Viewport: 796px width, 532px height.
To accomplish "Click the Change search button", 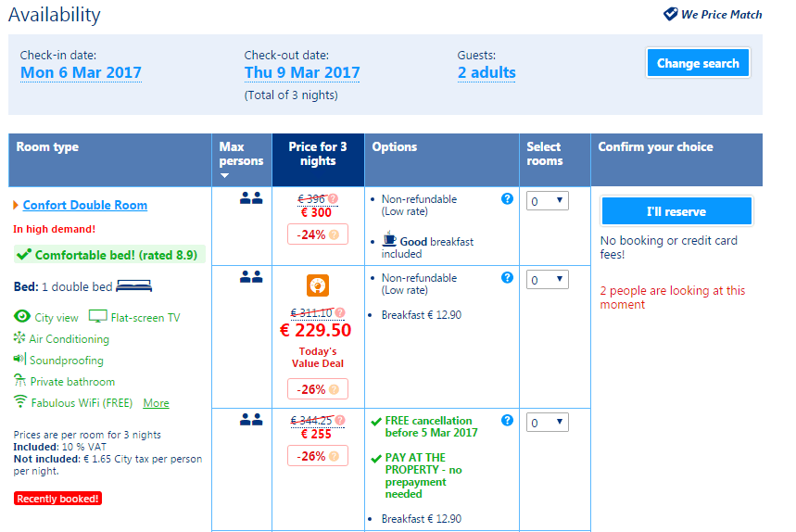I will click(x=698, y=63).
